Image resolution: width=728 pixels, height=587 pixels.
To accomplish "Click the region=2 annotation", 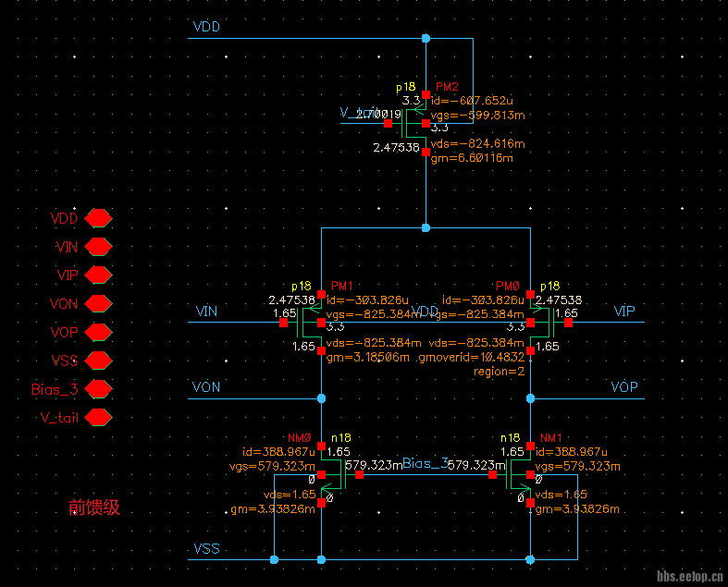I will pyautogui.click(x=500, y=372).
